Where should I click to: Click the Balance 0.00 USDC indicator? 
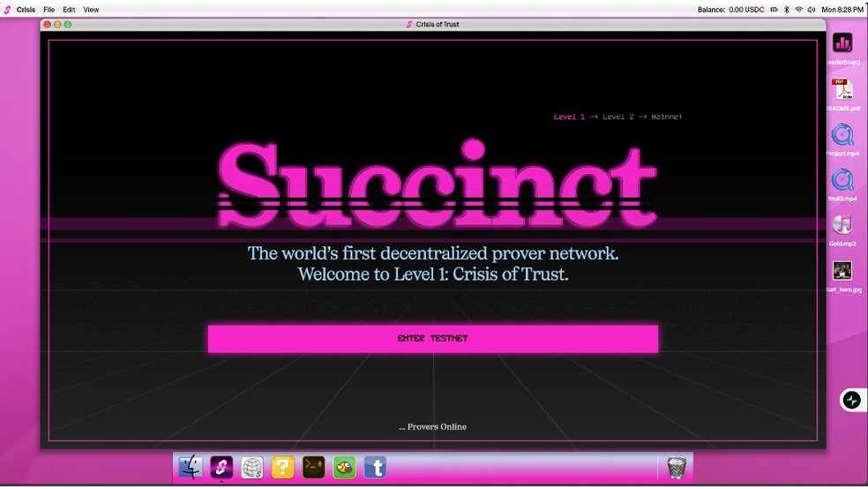coord(730,10)
